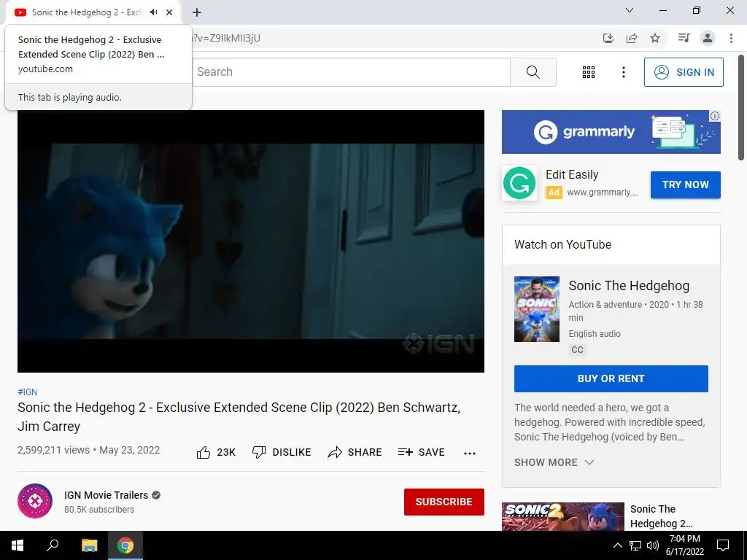Open the media controls icon in toolbar

[684, 38]
